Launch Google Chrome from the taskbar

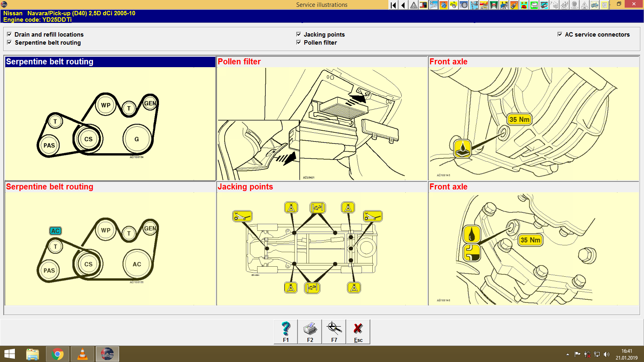pos(58,354)
